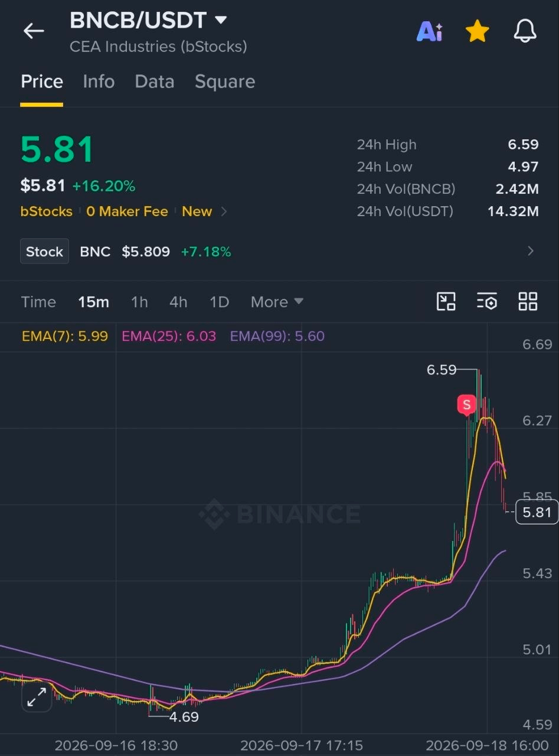This screenshot has height=756, width=559.
Task: Tap the 2026-09-17 17:15 time label
Action: pos(302,745)
